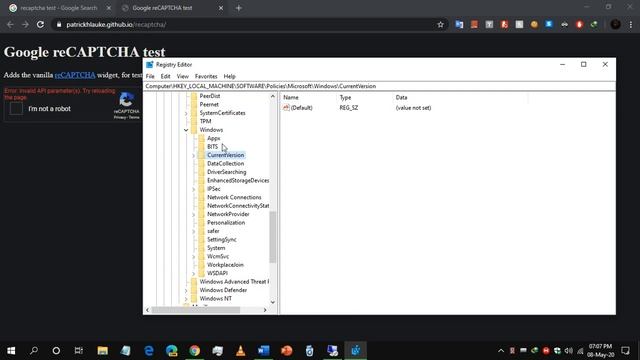Viewport: 640px width, 360px height.
Task: Click the tree pane scroll right arrow
Action: [265, 310]
